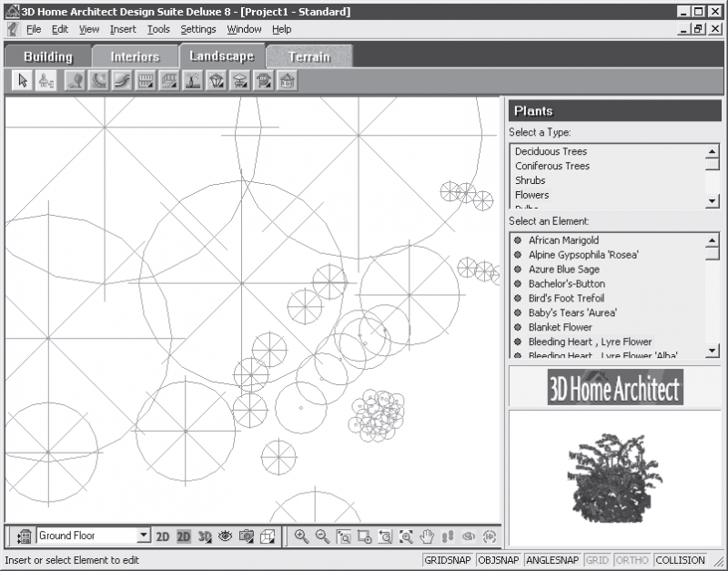Choose Bleeding Heart, Lyre Flower element
The width and height of the screenshot is (728, 571).
point(590,342)
